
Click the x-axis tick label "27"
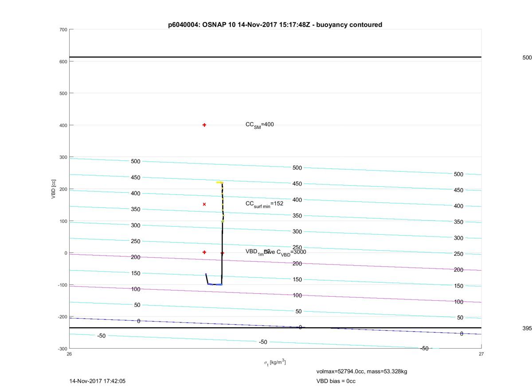click(x=481, y=354)
